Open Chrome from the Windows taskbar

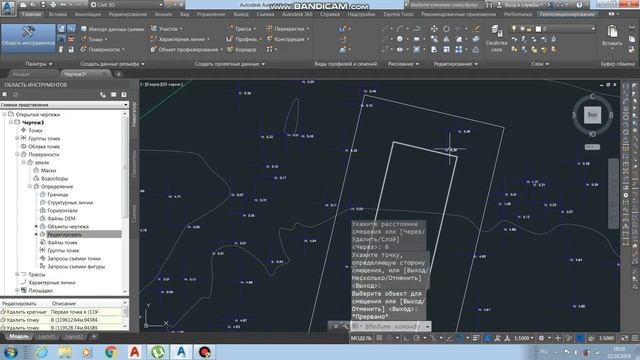(x=111, y=352)
